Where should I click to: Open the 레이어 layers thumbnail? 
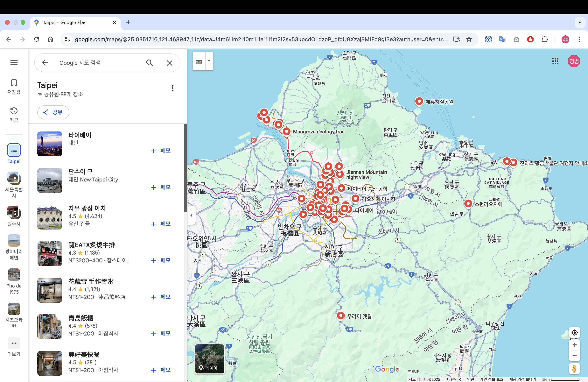click(x=210, y=359)
